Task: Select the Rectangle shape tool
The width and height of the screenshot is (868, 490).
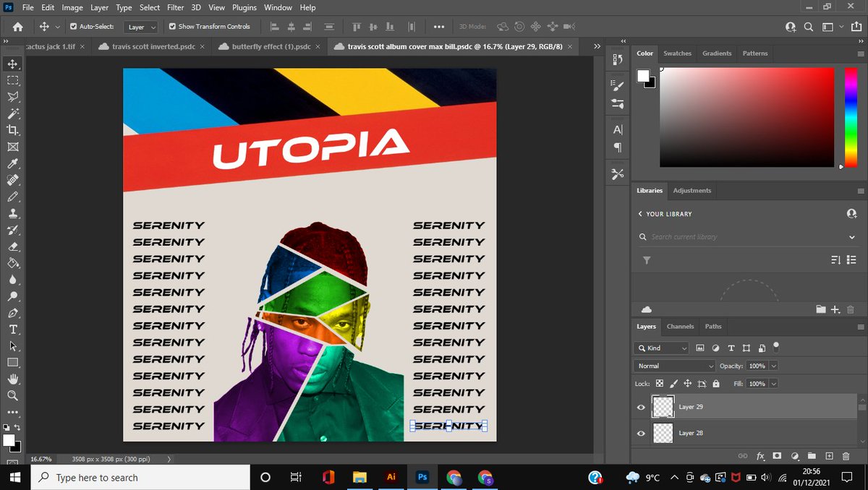Action: (x=12, y=362)
